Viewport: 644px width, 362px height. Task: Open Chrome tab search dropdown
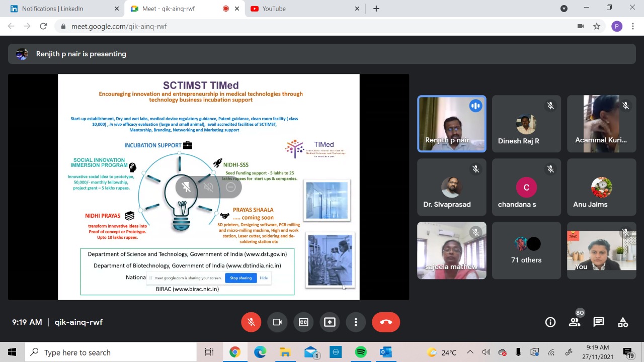(x=564, y=9)
